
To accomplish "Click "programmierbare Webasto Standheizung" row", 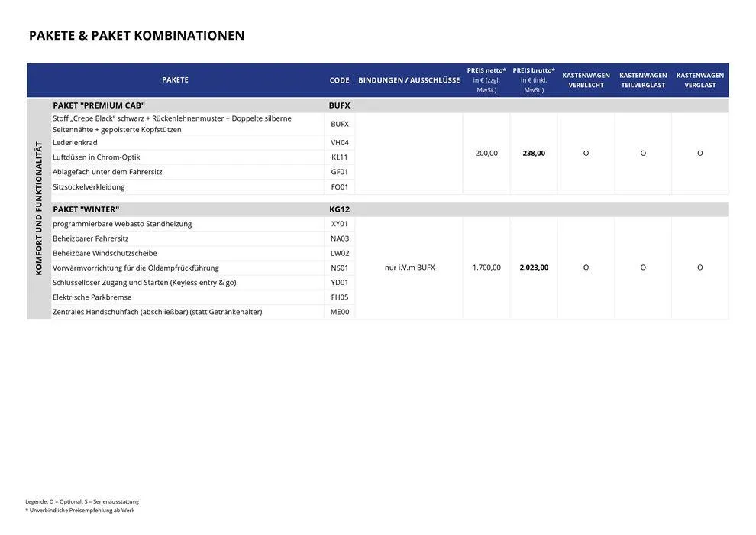I will (x=122, y=224).
